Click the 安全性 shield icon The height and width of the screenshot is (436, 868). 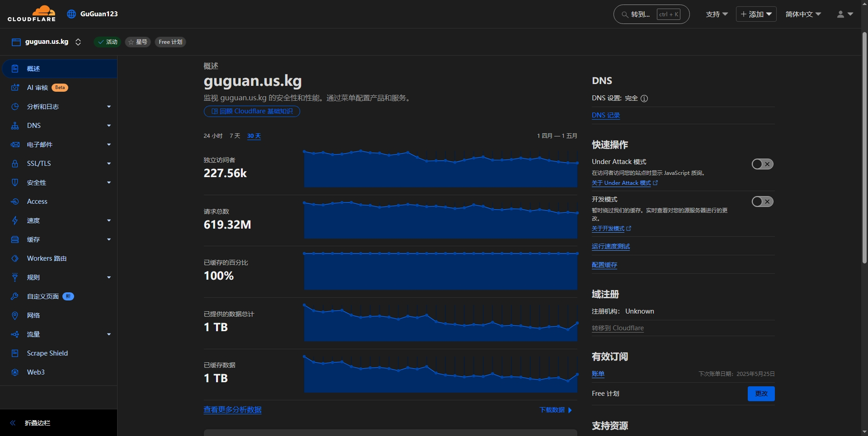click(x=15, y=183)
